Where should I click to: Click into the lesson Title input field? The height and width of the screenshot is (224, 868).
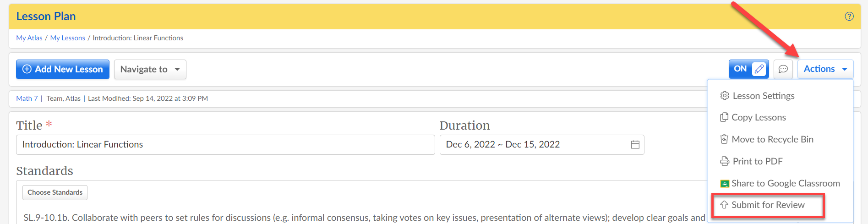pos(225,145)
